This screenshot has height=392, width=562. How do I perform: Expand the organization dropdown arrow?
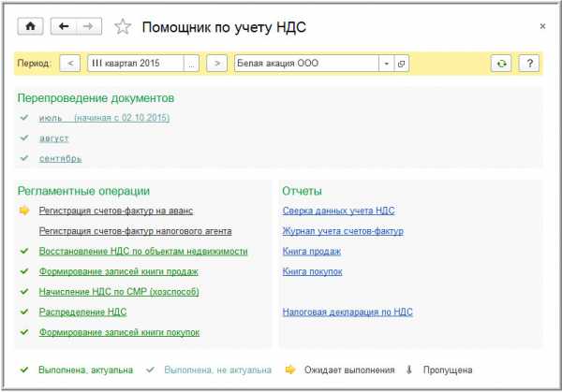pos(385,63)
